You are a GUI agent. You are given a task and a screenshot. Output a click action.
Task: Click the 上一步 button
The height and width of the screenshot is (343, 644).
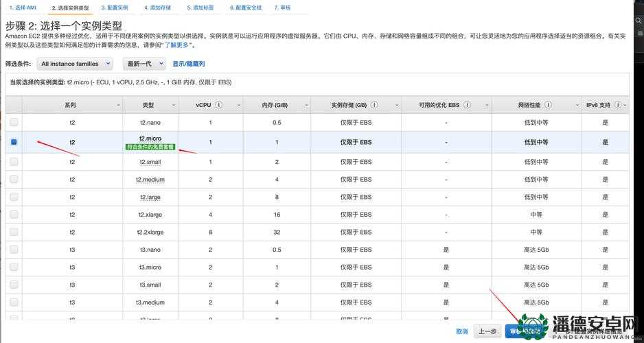tap(487, 331)
